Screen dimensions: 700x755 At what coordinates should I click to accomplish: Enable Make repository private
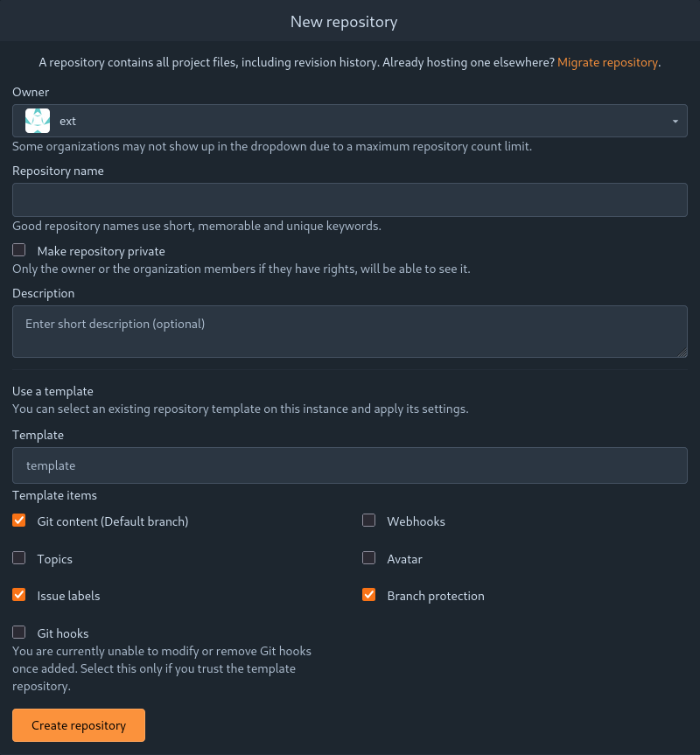pyautogui.click(x=18, y=249)
